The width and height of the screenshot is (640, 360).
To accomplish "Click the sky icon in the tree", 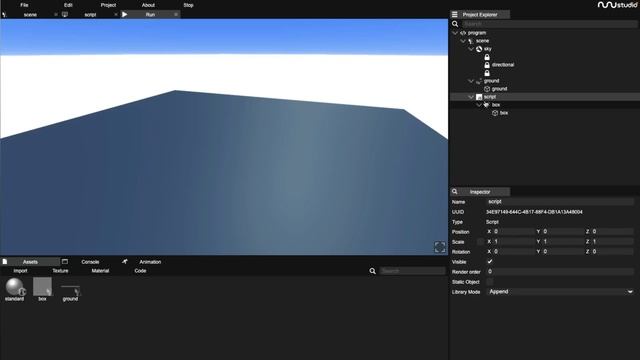I will [479, 49].
